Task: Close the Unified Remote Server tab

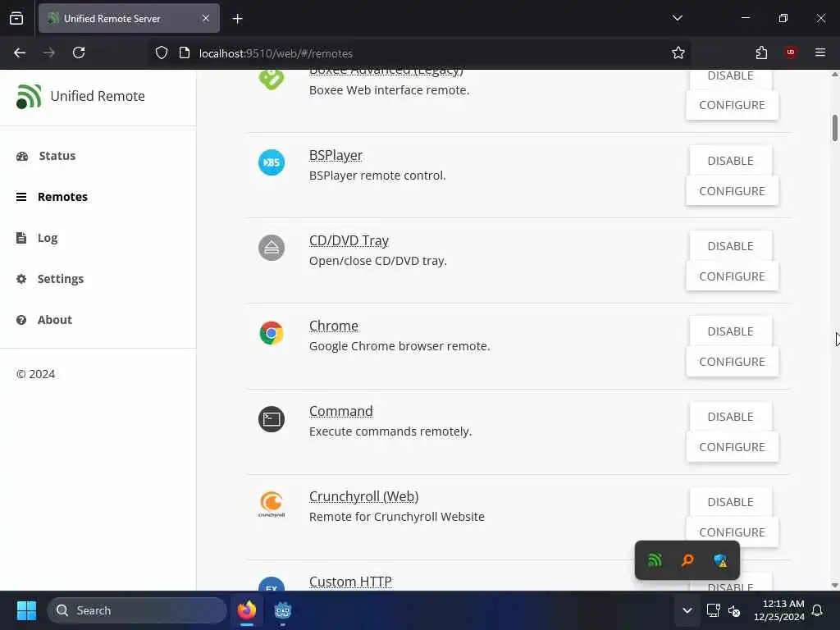Action: (206, 18)
